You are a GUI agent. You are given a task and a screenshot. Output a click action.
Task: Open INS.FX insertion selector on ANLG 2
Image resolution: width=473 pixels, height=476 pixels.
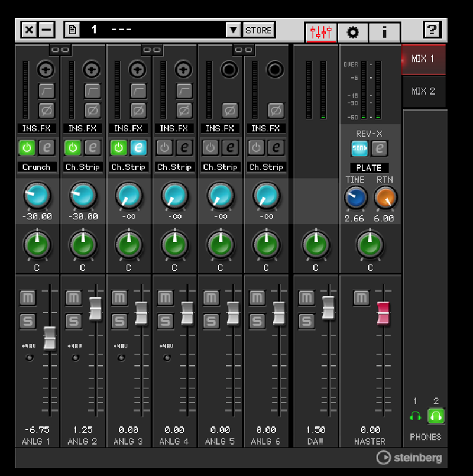click(x=82, y=128)
